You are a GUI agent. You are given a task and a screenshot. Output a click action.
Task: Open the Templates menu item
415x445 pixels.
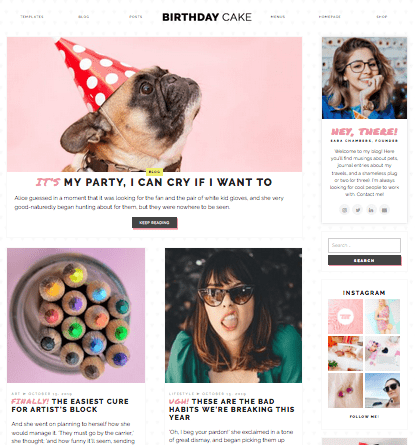32,17
